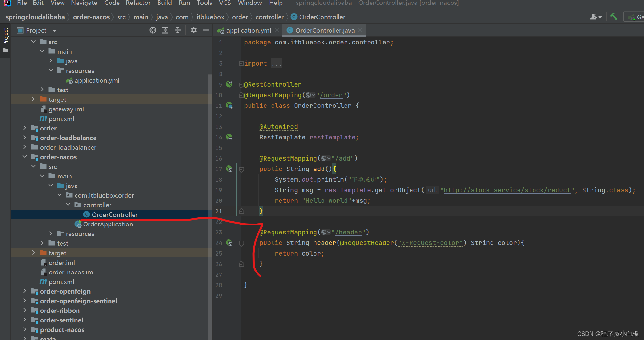
Task: Select gateway.iml file
Action: coord(66,109)
